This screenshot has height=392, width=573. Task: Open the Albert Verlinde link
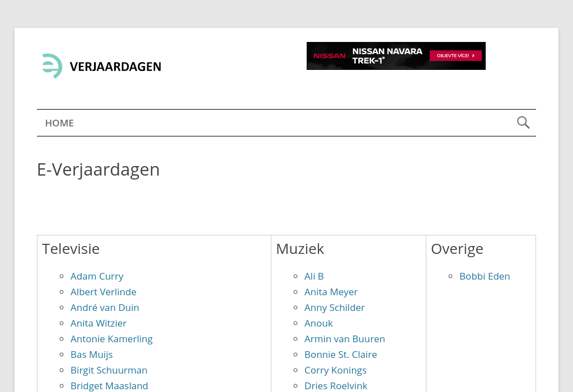[104, 292]
